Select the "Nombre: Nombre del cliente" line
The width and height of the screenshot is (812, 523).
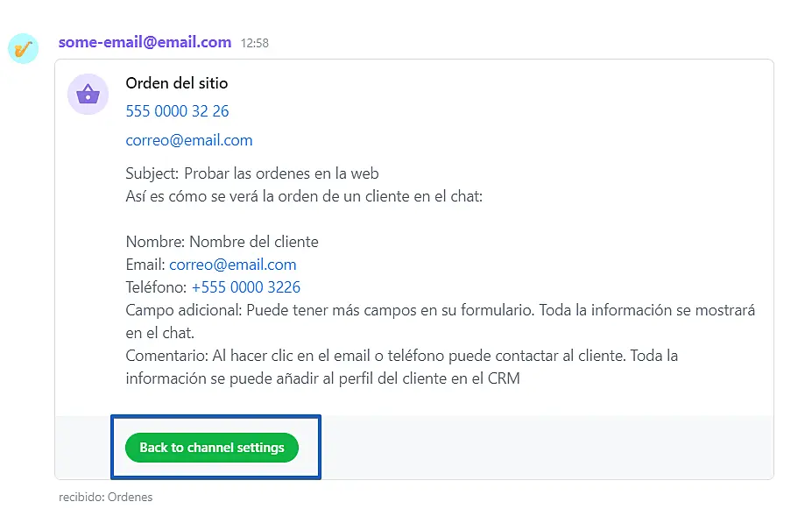(x=222, y=242)
